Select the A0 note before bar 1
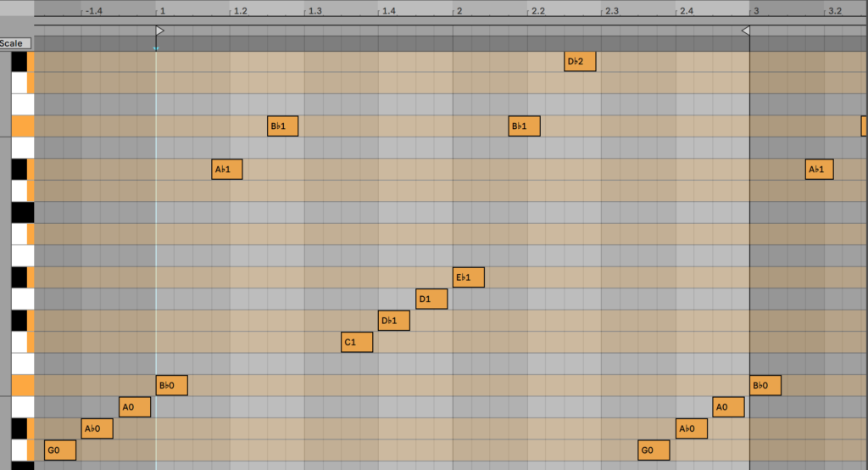 pyautogui.click(x=135, y=407)
